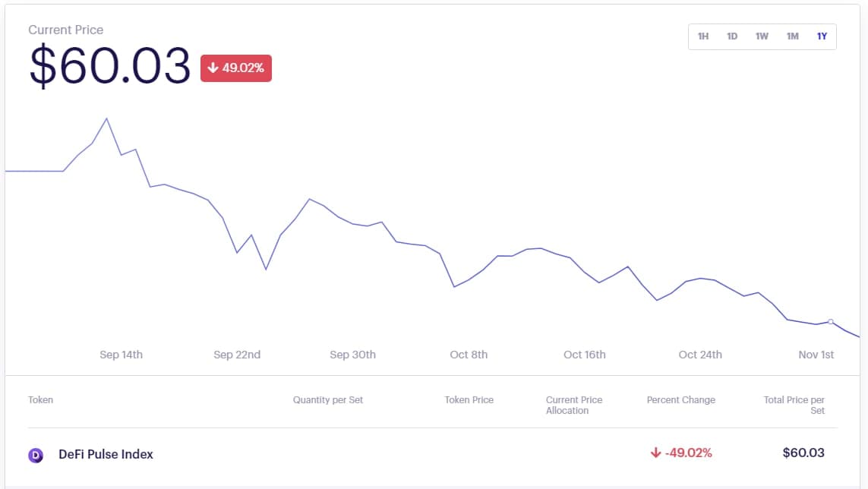
Task: Click the chart data point marker near Nov 1st
Action: pyautogui.click(x=831, y=322)
